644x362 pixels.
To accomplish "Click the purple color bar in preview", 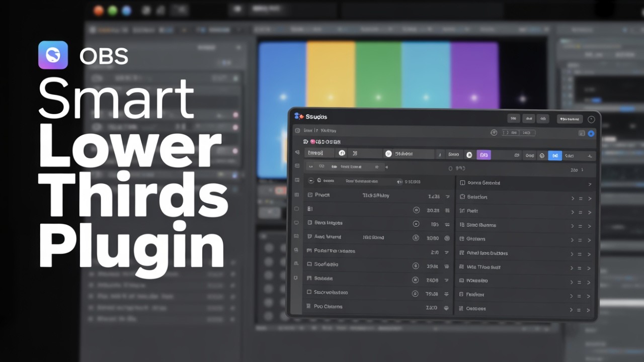I will (474, 75).
